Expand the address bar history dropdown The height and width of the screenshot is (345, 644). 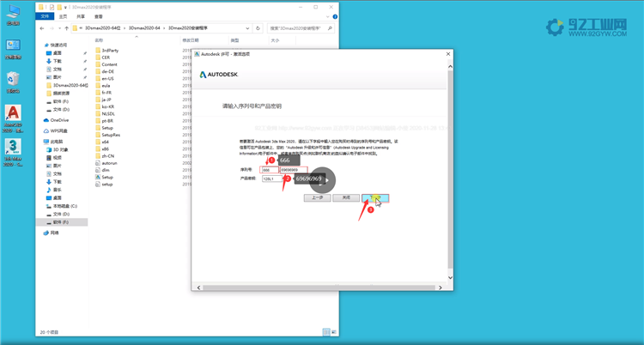point(247,28)
